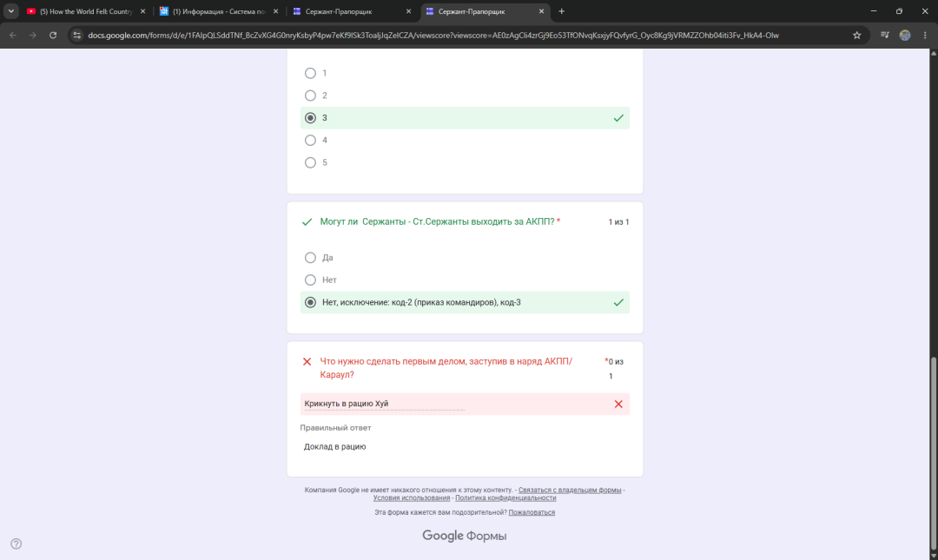Click the 'Правильный ответ' label
This screenshot has height=560, width=938.
point(335,428)
